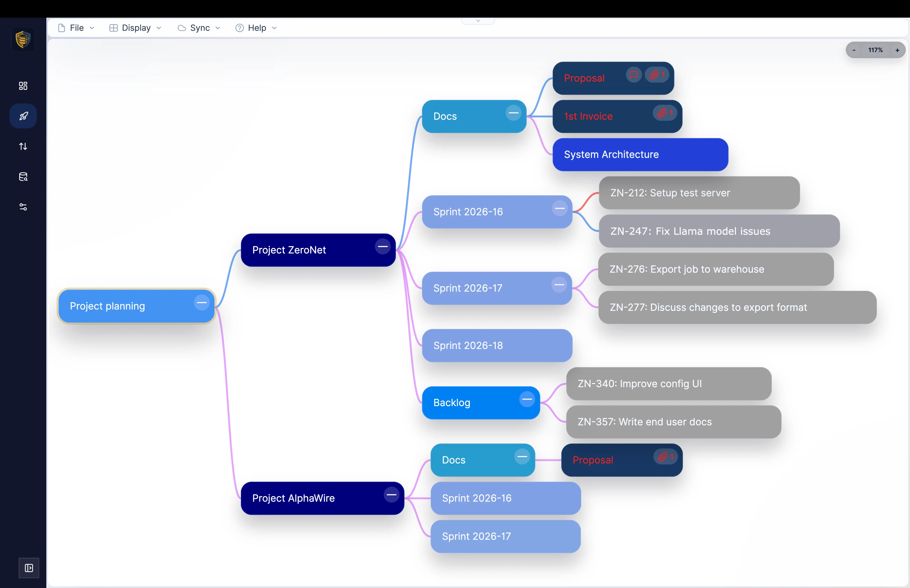The height and width of the screenshot is (588, 910).
Task: Open the Display dropdown
Action: pyautogui.click(x=136, y=28)
